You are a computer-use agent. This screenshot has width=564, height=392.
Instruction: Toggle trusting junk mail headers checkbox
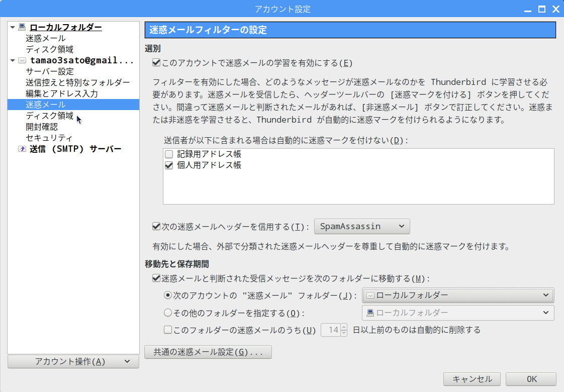156,226
